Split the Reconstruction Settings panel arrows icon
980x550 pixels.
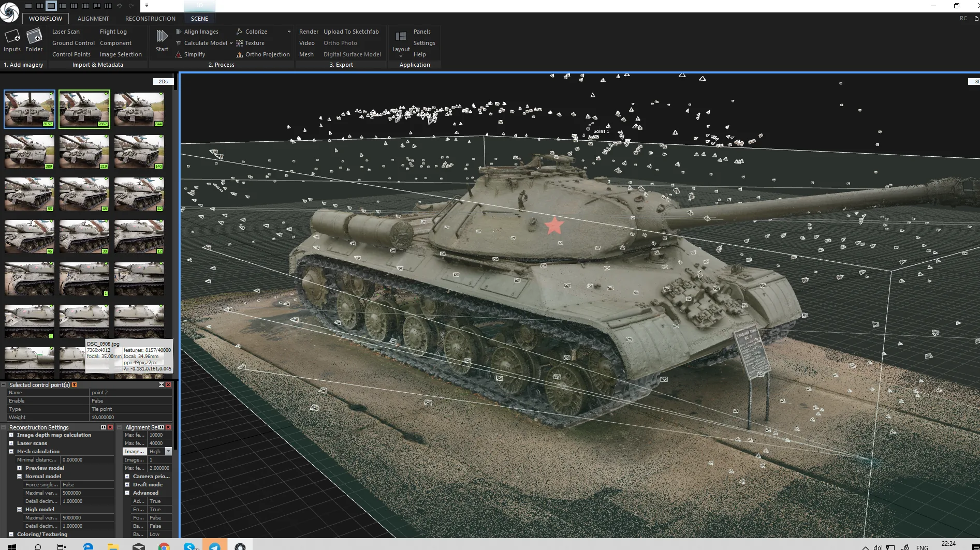coord(104,427)
